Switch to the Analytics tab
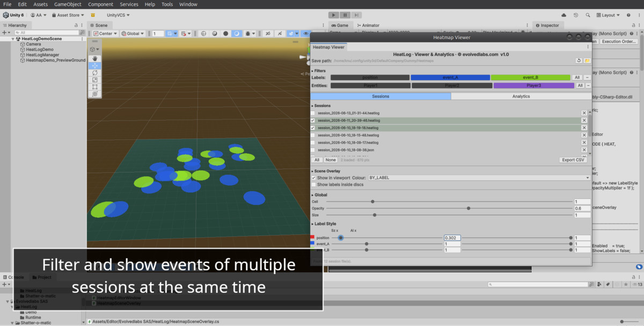644x326 pixels. (x=521, y=97)
